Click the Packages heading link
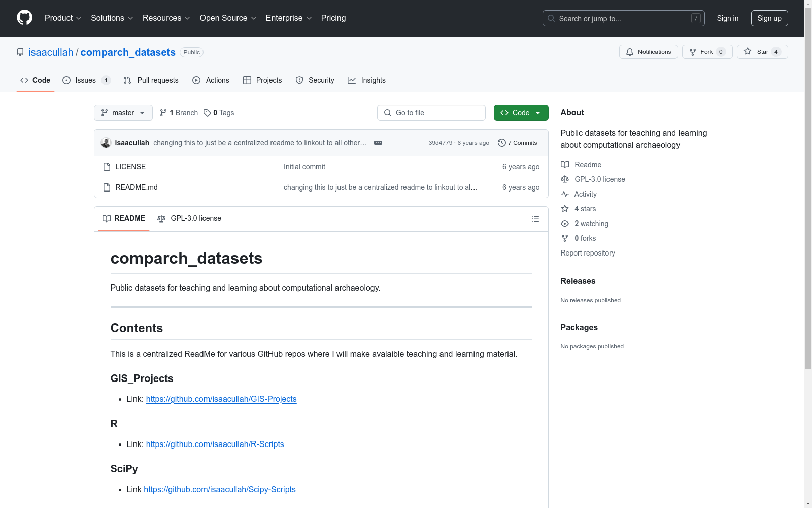 [579, 327]
